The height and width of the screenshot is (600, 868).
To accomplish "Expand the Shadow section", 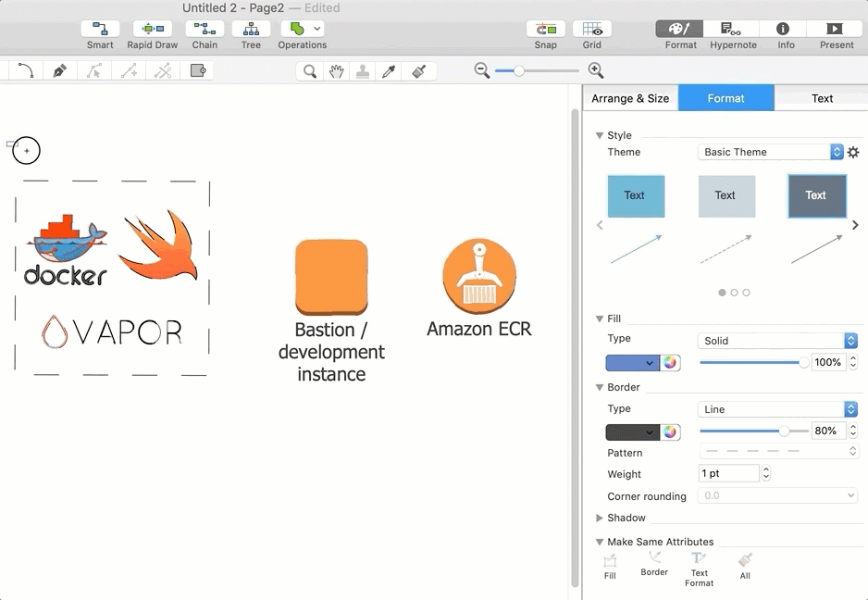I will [599, 518].
